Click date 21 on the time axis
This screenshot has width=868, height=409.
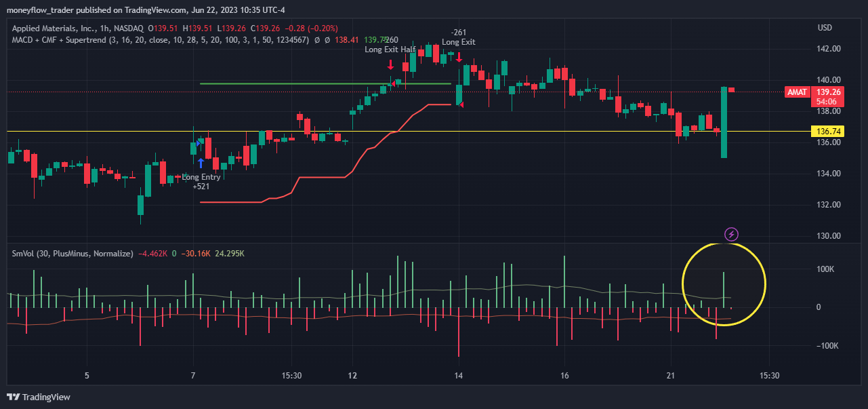tap(671, 375)
